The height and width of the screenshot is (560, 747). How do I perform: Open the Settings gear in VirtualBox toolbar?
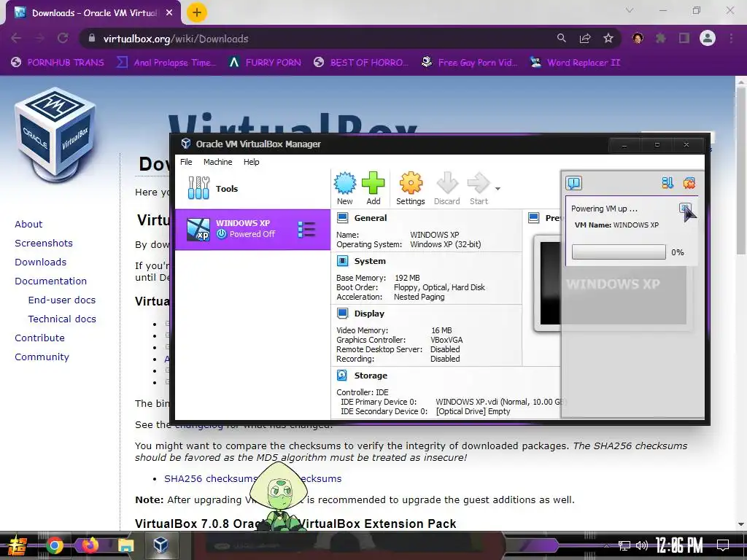coord(411,183)
